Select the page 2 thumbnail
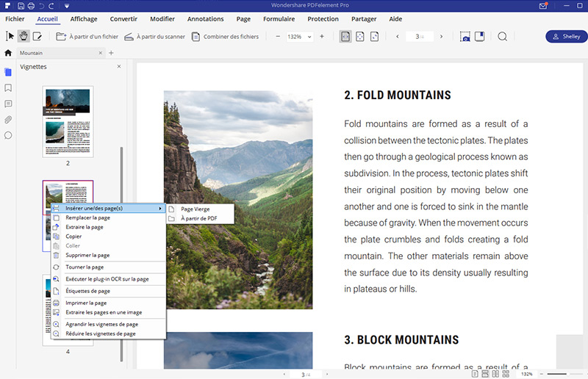The width and height of the screenshot is (588, 379). (x=68, y=121)
